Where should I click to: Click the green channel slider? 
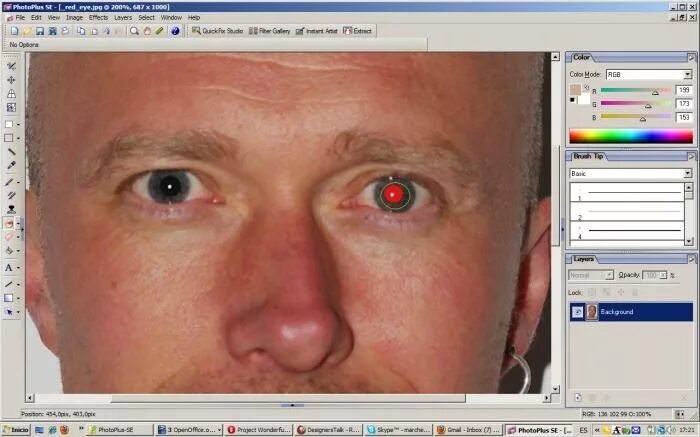pos(636,104)
